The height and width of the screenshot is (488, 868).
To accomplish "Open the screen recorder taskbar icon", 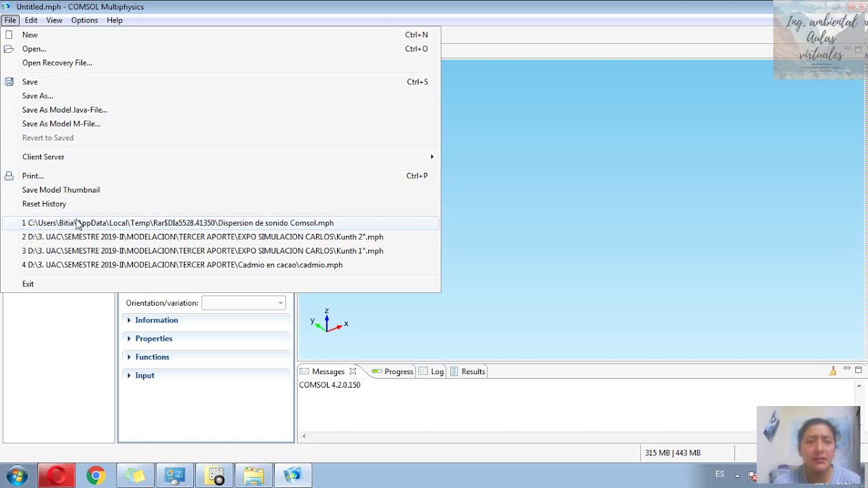I will coord(215,476).
